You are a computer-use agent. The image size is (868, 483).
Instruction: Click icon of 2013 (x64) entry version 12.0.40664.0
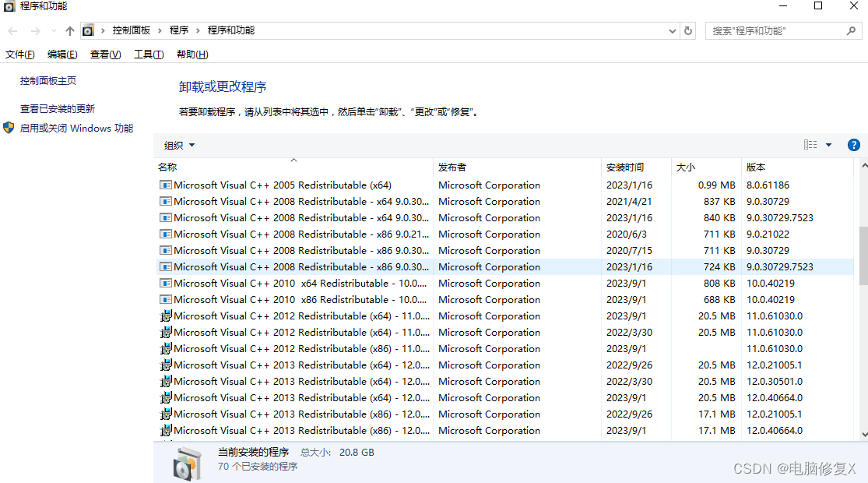click(166, 398)
